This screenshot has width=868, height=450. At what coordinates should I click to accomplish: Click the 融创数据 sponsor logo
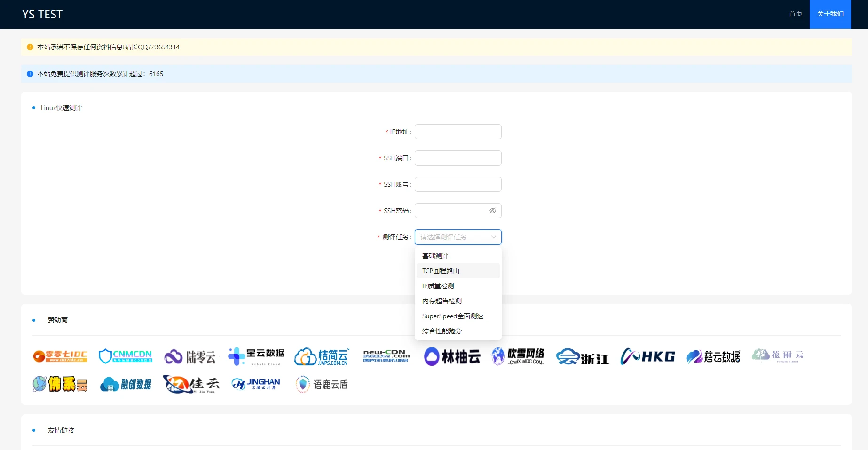tap(126, 385)
